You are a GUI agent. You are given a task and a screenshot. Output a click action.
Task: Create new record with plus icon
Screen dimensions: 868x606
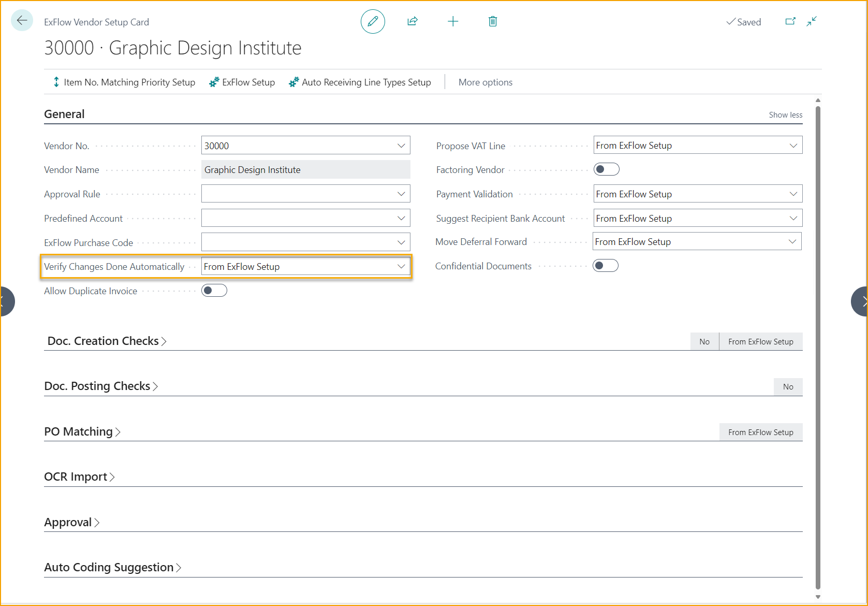tap(453, 21)
